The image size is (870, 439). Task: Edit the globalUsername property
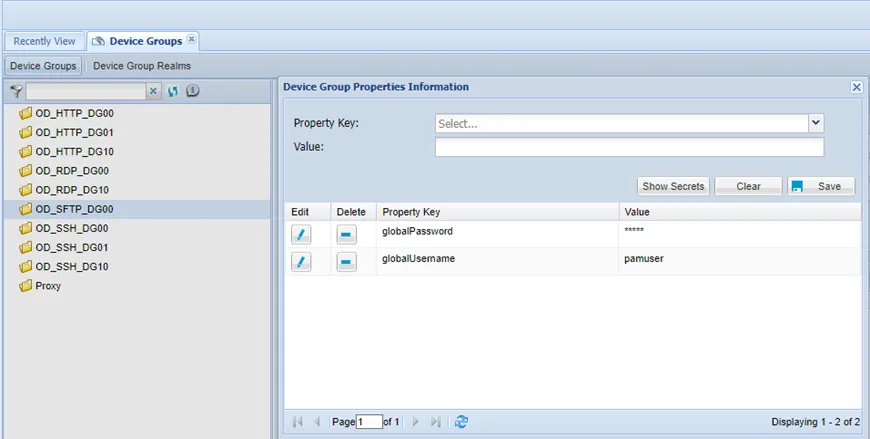point(301,262)
